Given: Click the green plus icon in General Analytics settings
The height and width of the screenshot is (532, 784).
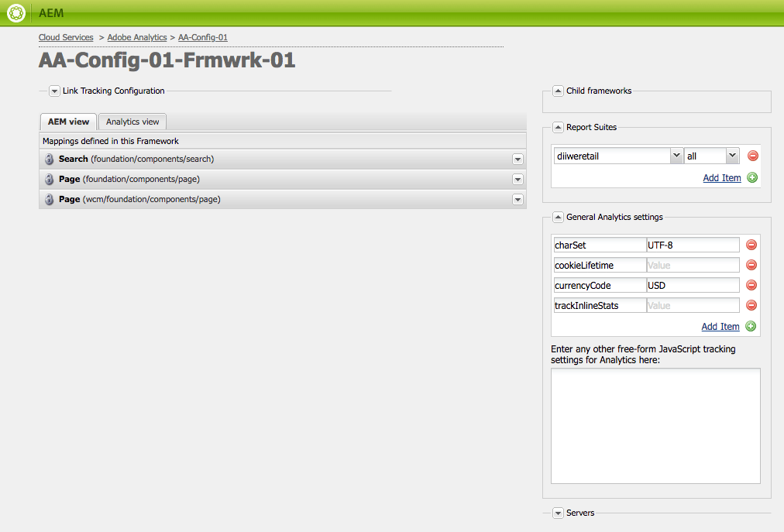Looking at the screenshot, I should (x=750, y=326).
